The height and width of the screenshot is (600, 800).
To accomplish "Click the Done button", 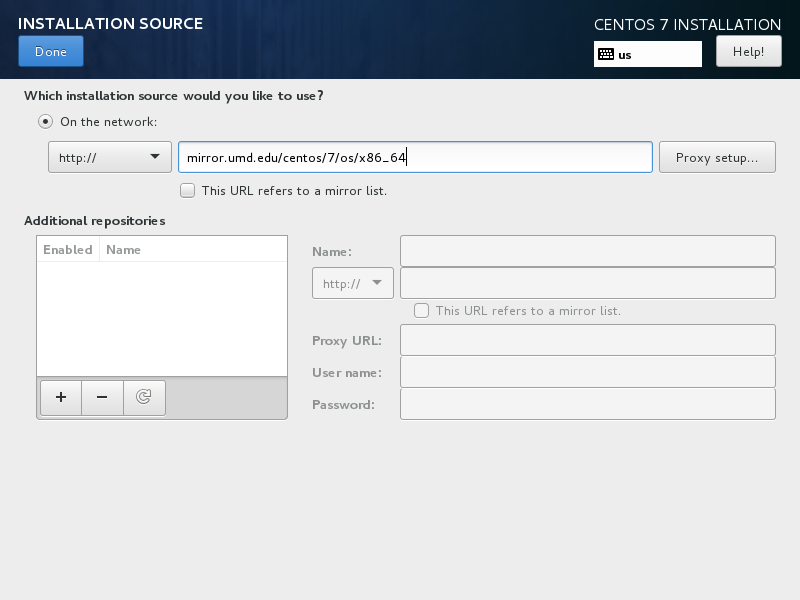I will point(51,52).
